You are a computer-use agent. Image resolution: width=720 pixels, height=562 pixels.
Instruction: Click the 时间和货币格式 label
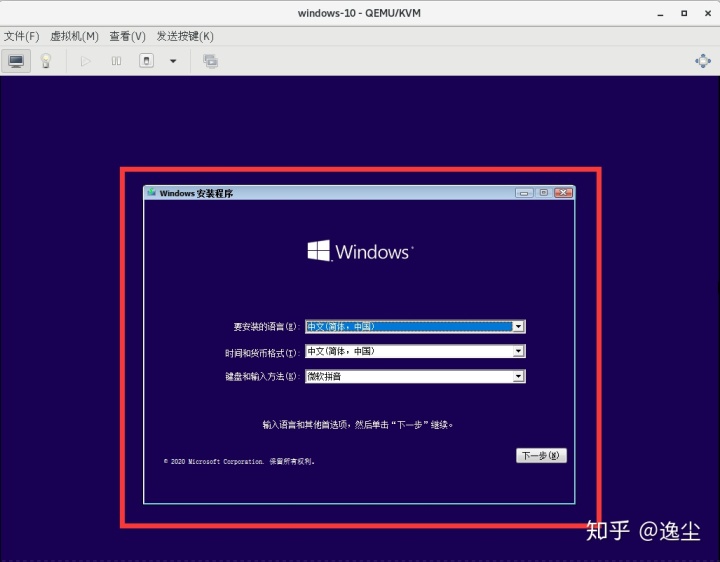click(262, 353)
